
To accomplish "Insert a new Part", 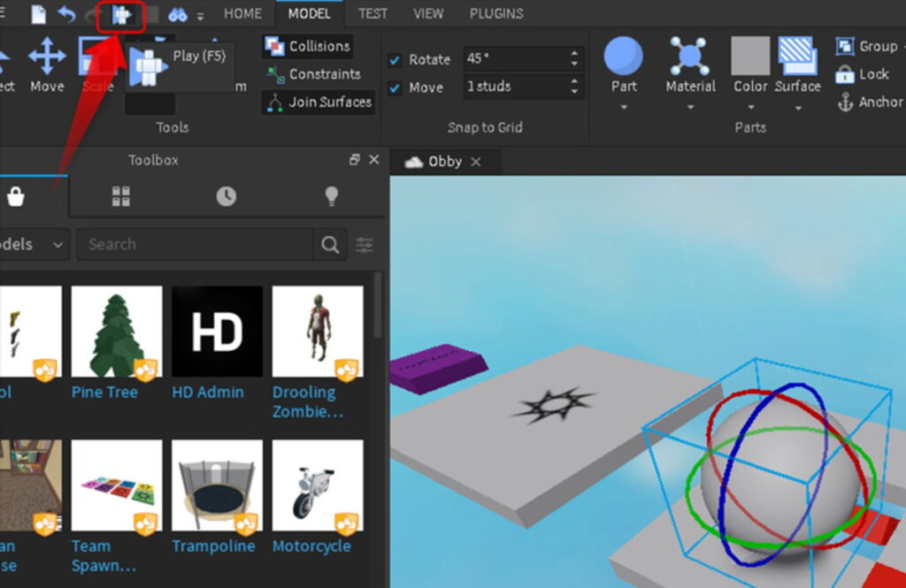I will coord(624,57).
